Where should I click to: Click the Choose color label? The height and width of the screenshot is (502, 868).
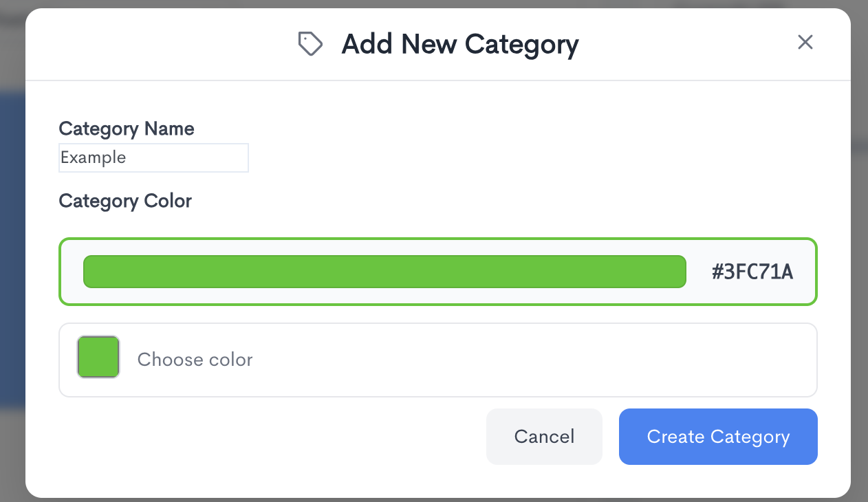click(195, 360)
